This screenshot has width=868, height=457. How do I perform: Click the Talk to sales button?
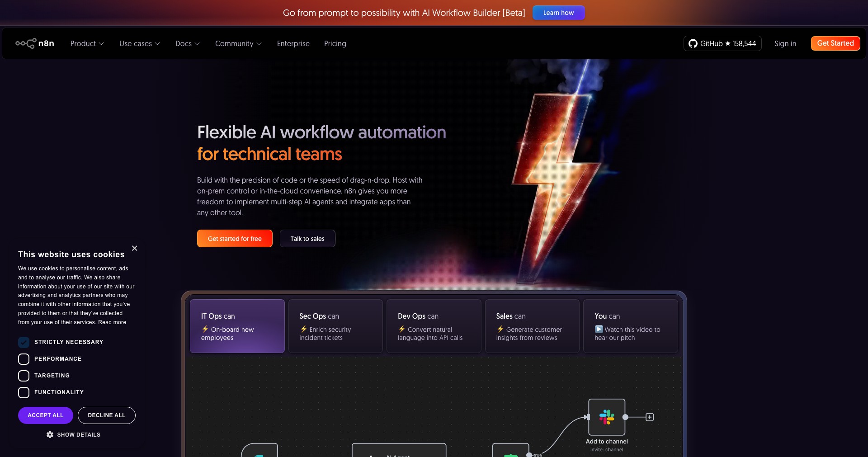pyautogui.click(x=307, y=239)
